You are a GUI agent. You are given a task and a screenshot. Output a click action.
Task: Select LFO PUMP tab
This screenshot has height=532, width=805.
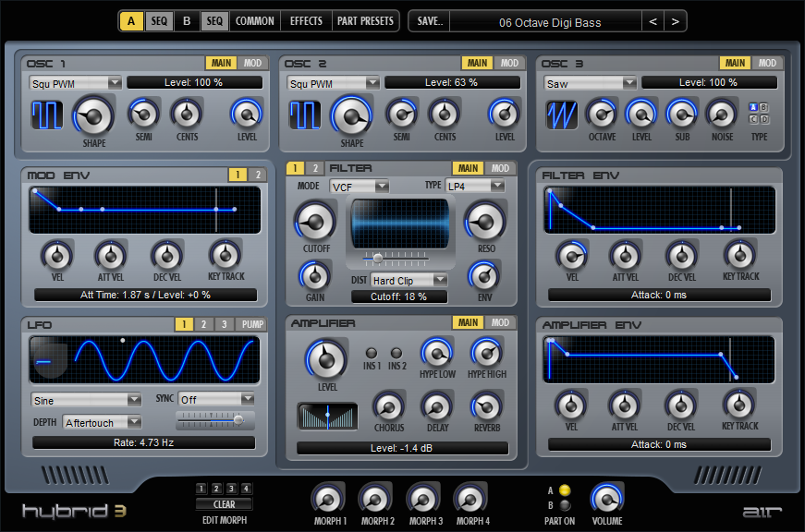pyautogui.click(x=252, y=324)
